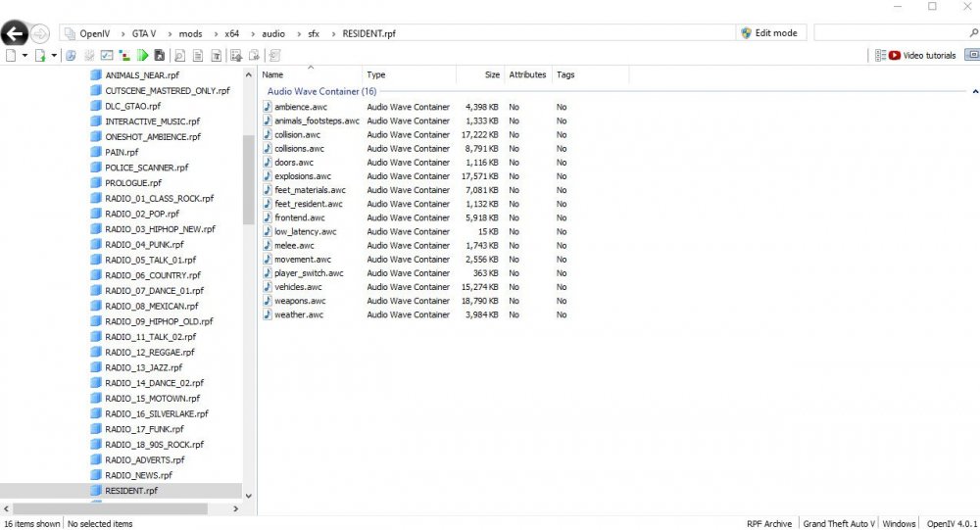Click the tree horizontal scrollbar right arrow
Screen dimensions: 980x530
(235, 508)
